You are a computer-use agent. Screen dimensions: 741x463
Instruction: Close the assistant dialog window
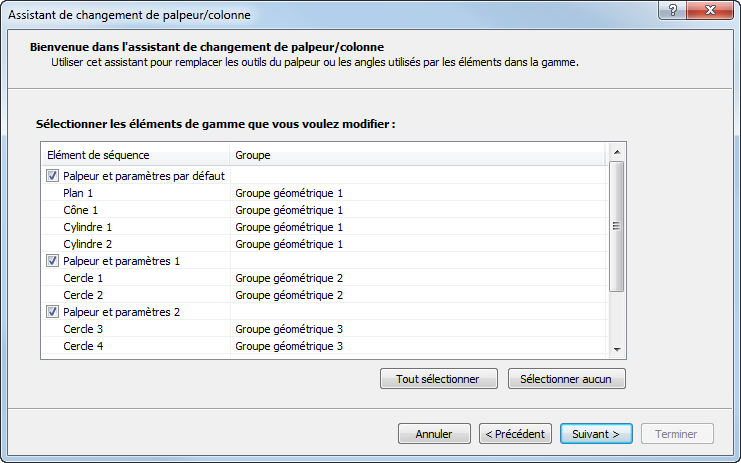(x=710, y=9)
